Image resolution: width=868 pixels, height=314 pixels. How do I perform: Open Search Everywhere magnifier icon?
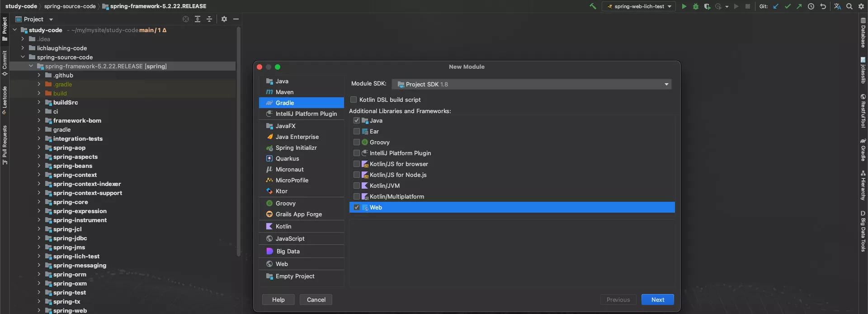tap(849, 6)
